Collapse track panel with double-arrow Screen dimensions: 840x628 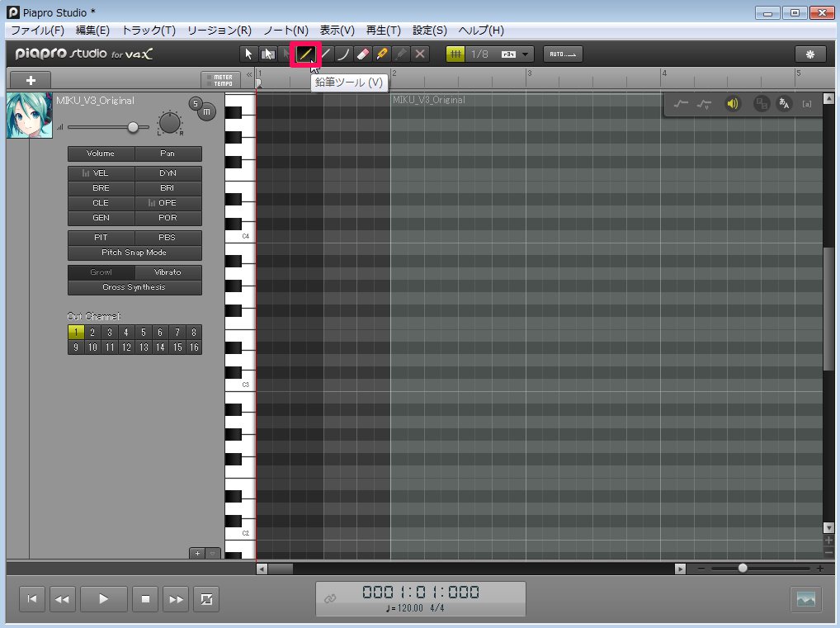pos(249,75)
